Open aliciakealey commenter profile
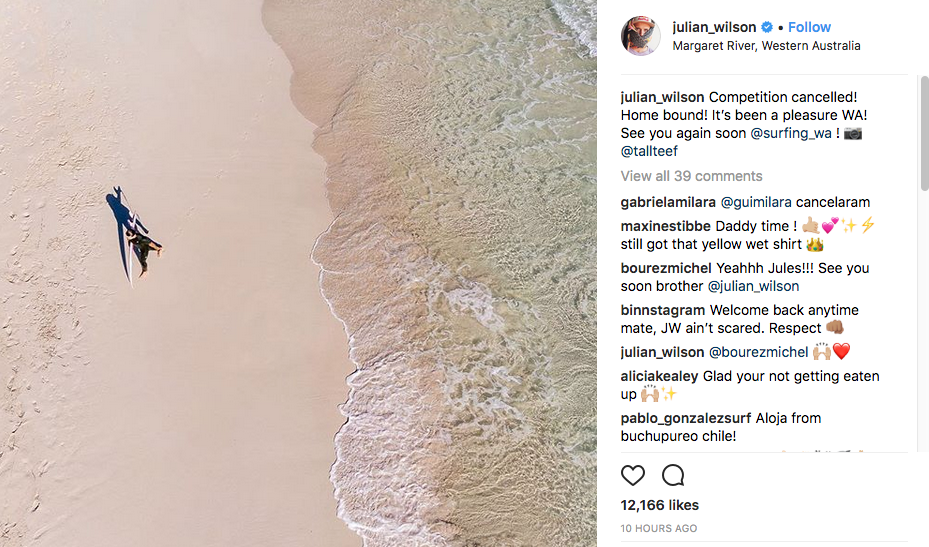929x547 pixels. click(x=659, y=376)
